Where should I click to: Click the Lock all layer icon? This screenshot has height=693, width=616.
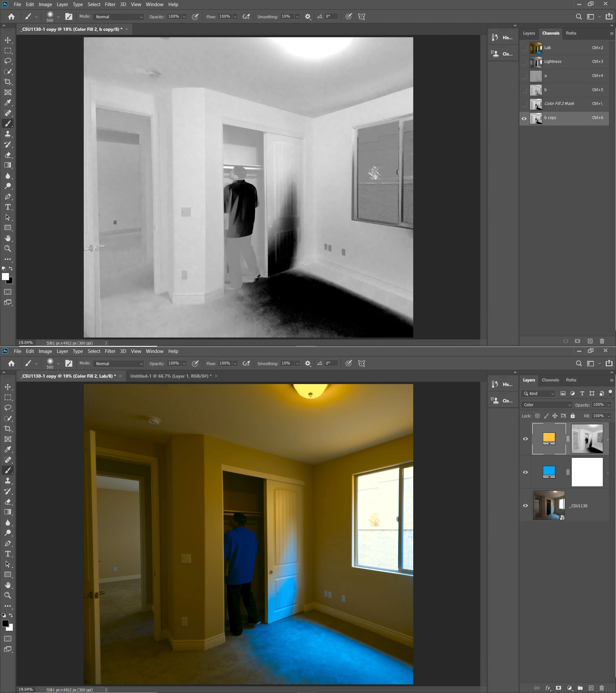tap(573, 416)
